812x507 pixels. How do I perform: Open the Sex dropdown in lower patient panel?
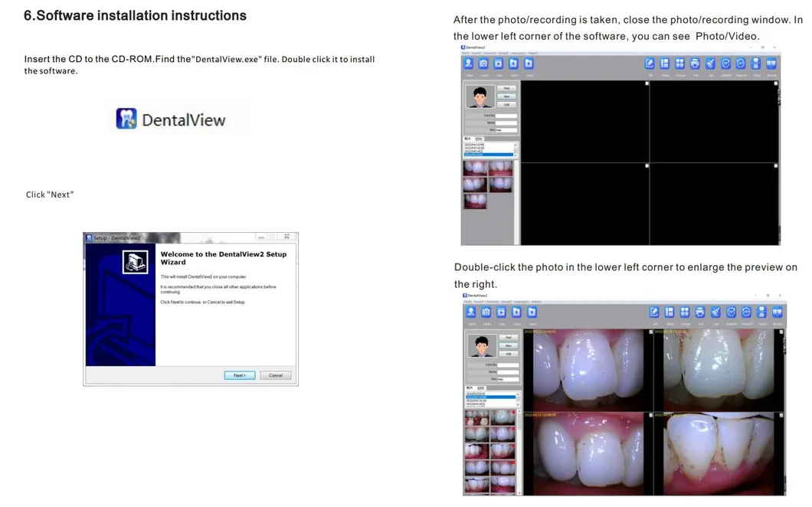coord(507,379)
